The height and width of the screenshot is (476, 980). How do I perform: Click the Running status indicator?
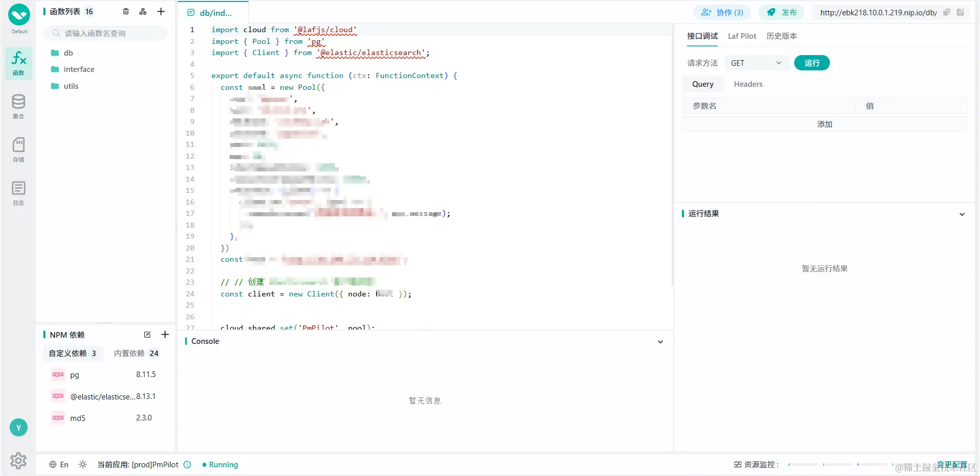(x=220, y=465)
